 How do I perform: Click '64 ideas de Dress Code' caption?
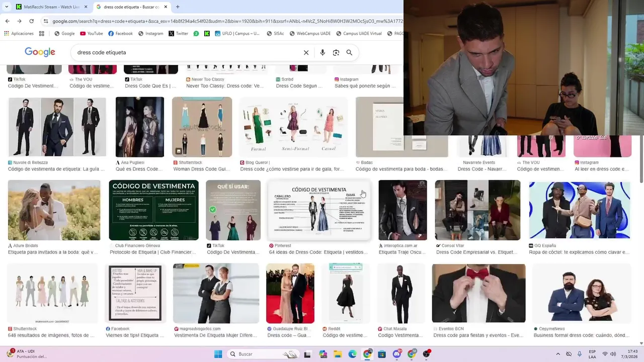[x=318, y=252]
